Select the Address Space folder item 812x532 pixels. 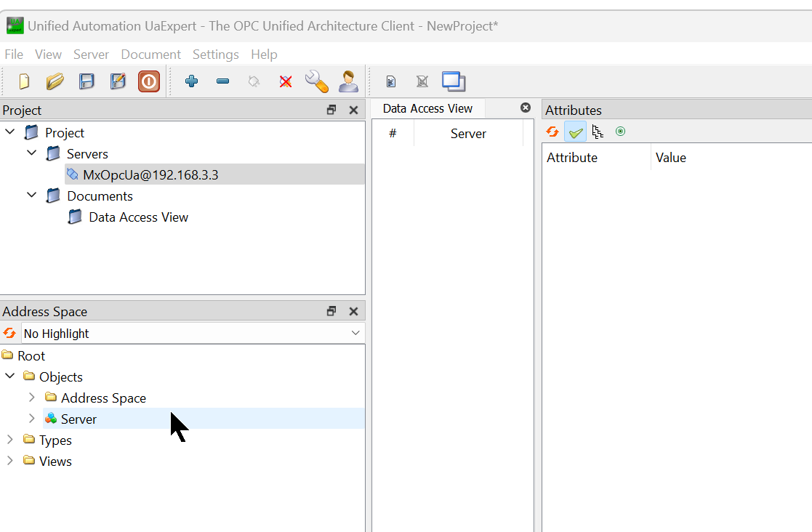click(x=103, y=398)
